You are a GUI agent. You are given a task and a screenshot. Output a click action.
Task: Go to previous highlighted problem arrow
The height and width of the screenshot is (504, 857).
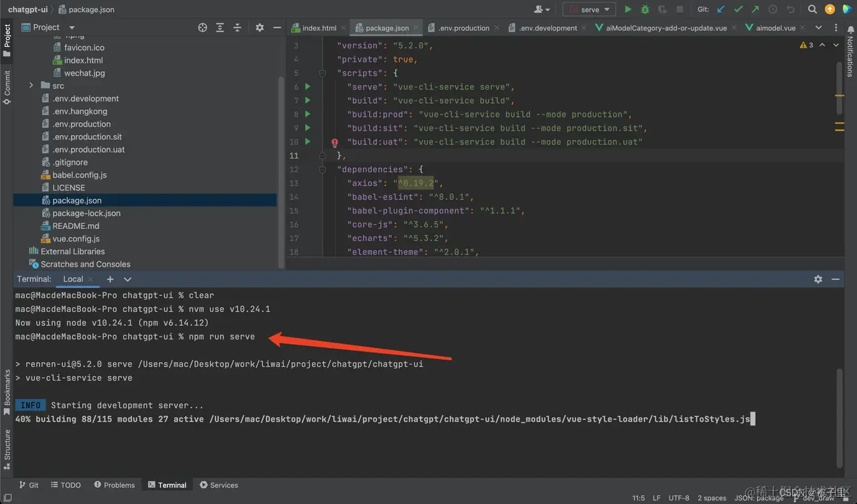point(823,45)
